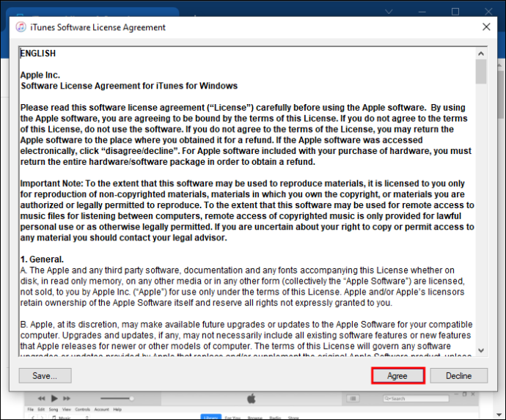The height and width of the screenshot is (420, 506).
Task: Close the License Agreement dialog
Action: coord(486,27)
